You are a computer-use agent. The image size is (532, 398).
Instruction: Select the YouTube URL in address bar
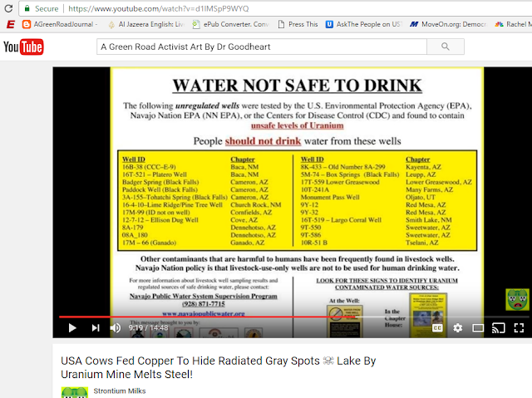pos(159,8)
